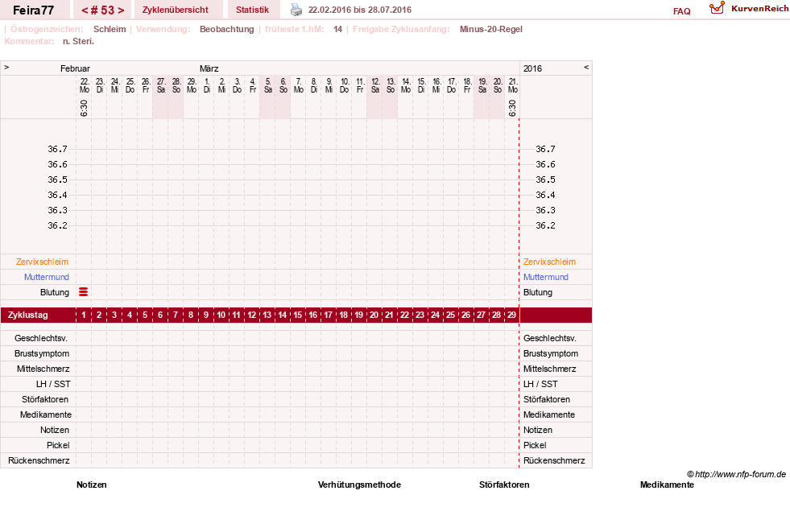Click the März month label
The image size is (790, 532).
coord(209,68)
